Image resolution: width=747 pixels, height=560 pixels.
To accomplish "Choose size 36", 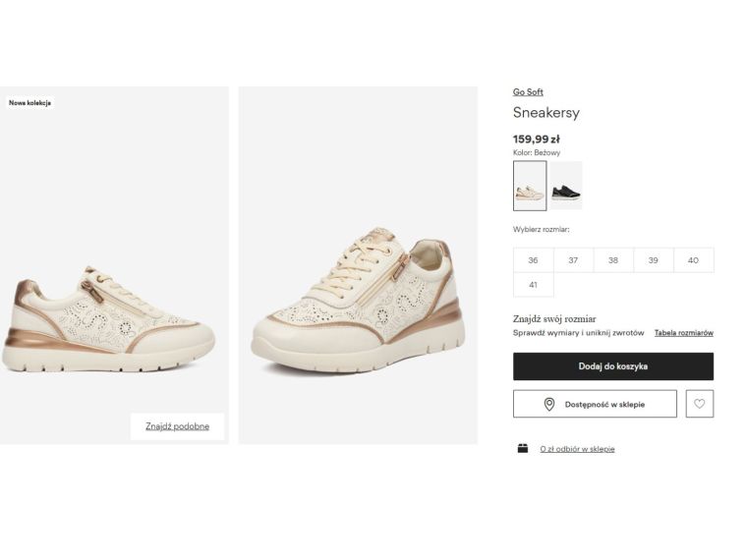I will point(533,260).
